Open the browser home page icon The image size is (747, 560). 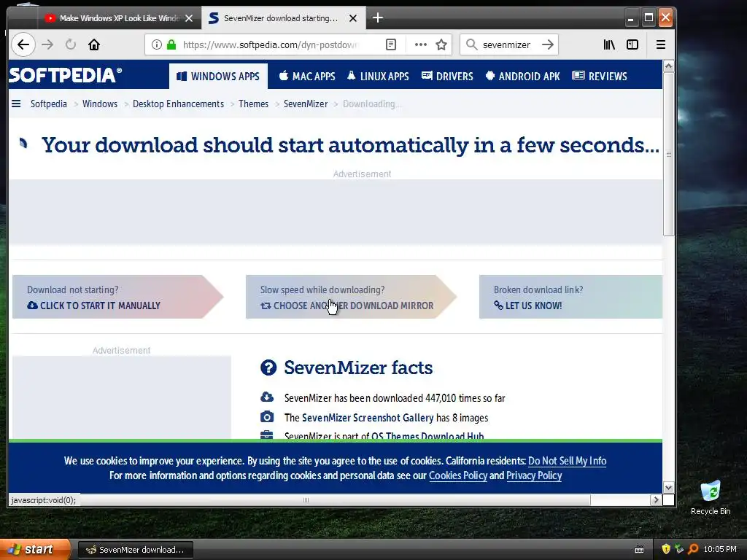click(x=94, y=44)
